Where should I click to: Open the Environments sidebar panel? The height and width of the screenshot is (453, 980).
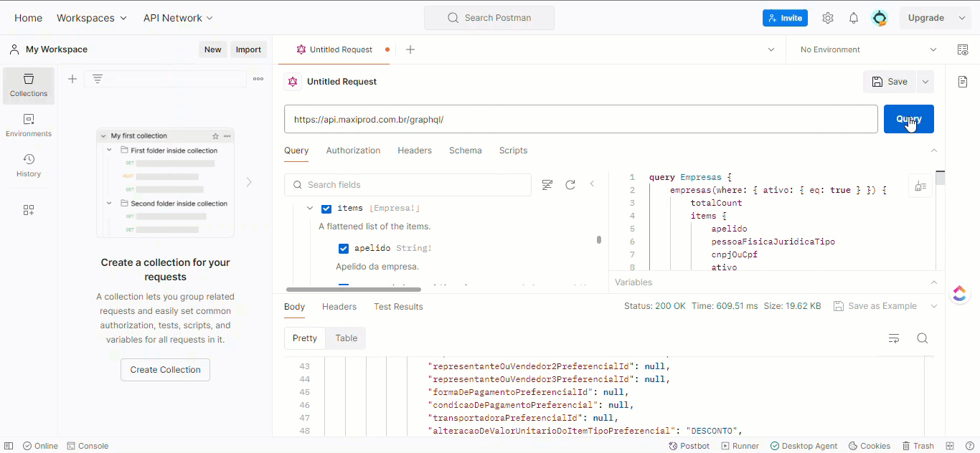tap(29, 125)
